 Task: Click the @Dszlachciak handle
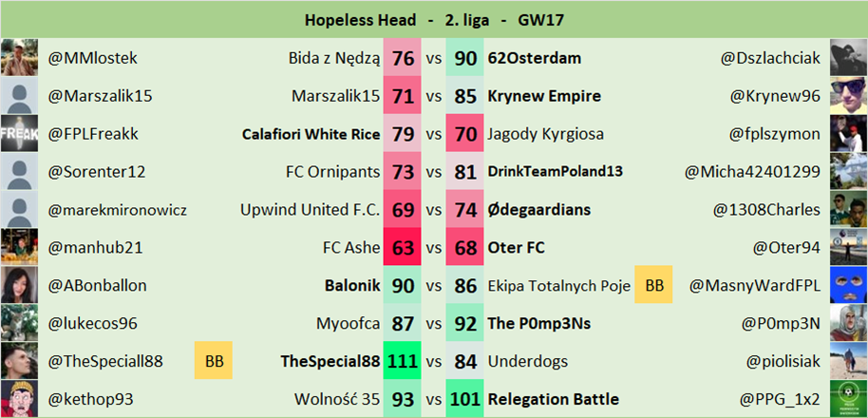(769, 59)
